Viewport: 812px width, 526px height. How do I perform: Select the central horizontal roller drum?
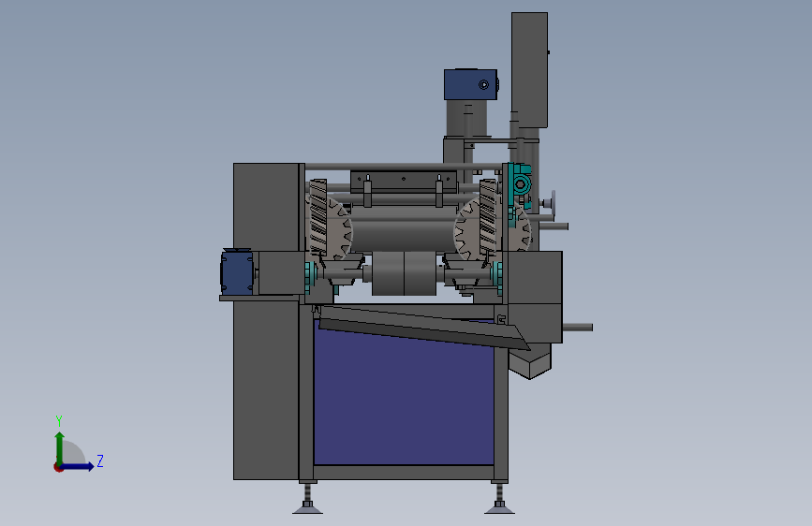pos(404,228)
